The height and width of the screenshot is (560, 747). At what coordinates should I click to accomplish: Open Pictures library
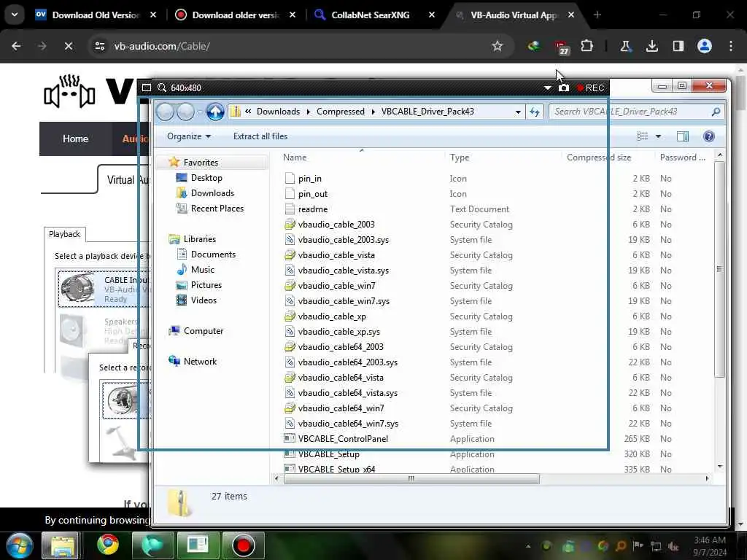[x=206, y=285]
